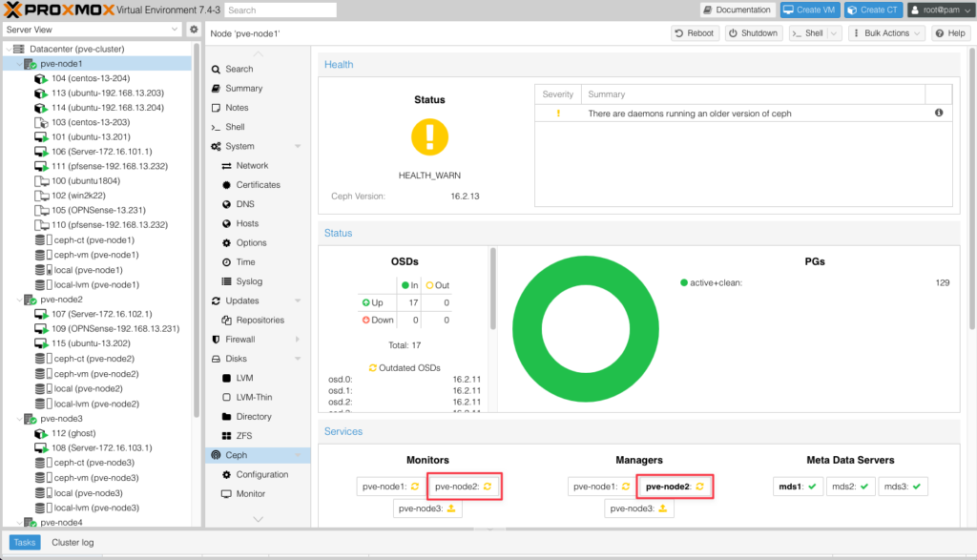Open the Server View gear settings icon

click(194, 30)
